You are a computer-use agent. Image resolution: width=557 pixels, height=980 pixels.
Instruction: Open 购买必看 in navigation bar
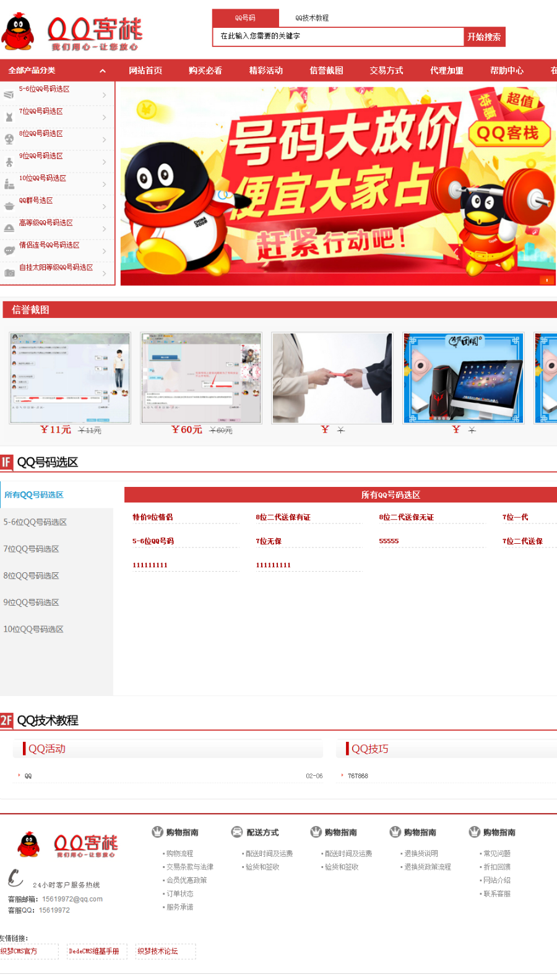[x=205, y=71]
